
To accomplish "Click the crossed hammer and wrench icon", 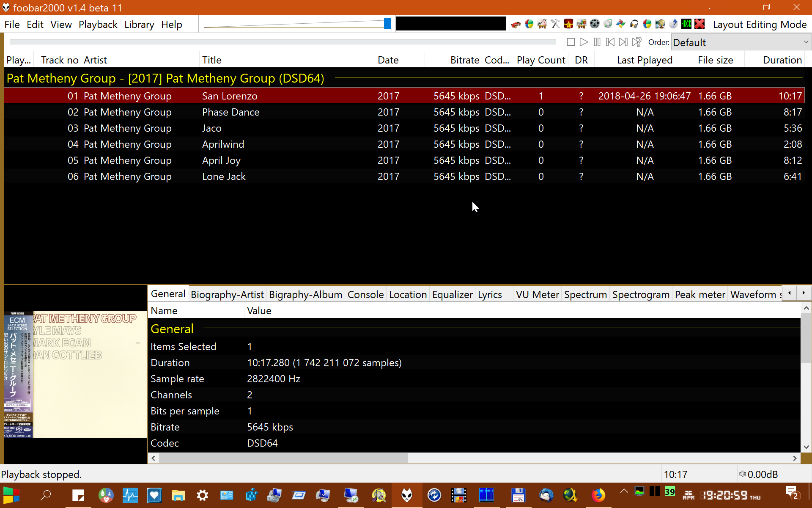I will point(555,24).
